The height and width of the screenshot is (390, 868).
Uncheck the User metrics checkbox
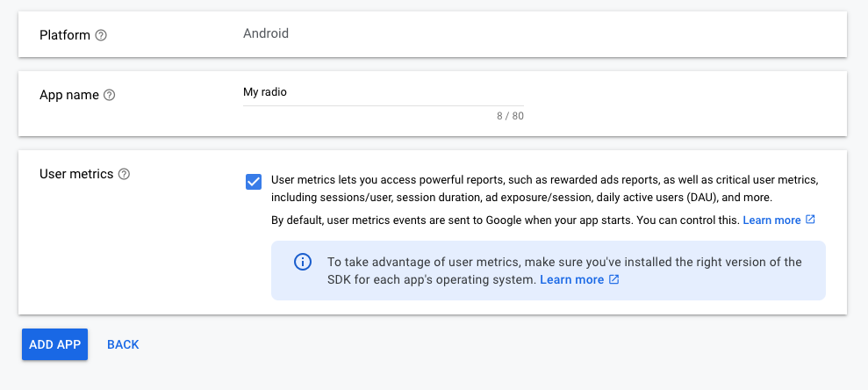pos(254,182)
